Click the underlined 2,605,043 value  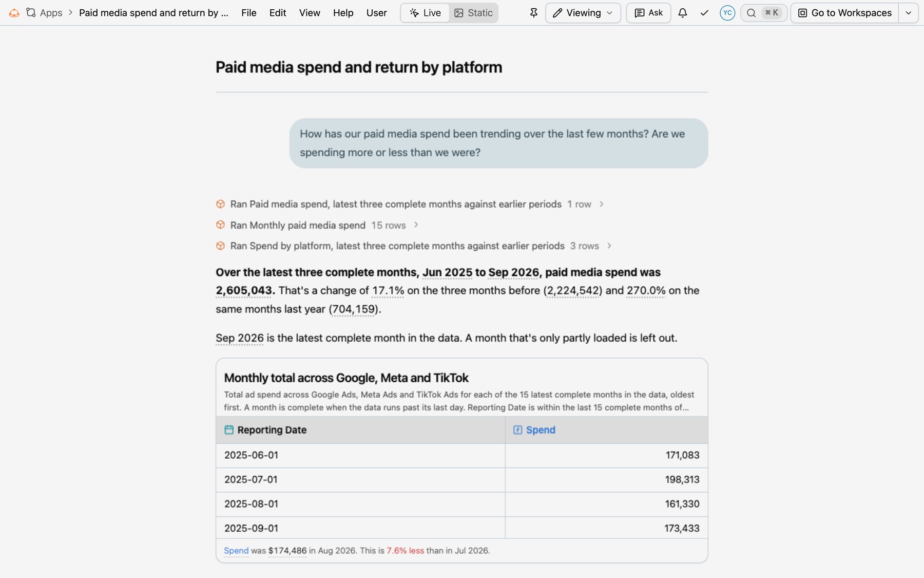pos(244,290)
